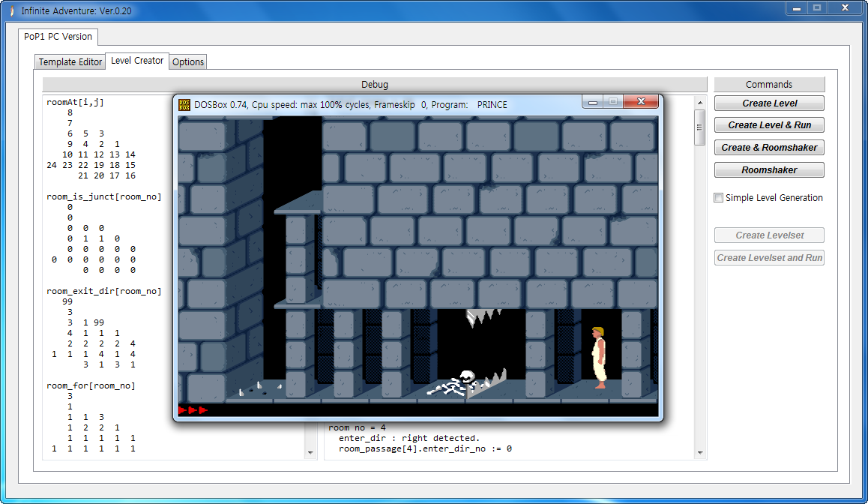Click the disabled DOSBox maximize button
Image resolution: width=868 pixels, height=504 pixels.
[613, 102]
